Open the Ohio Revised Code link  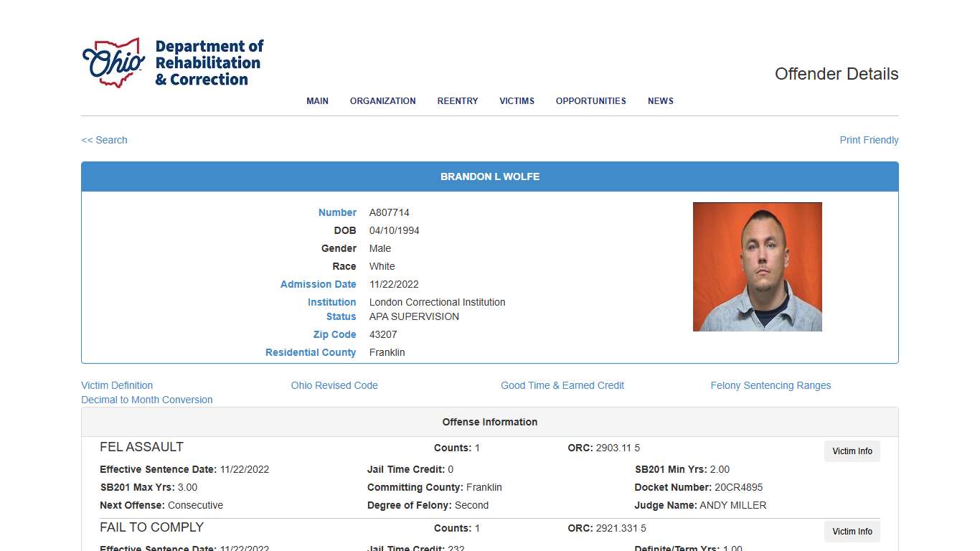click(x=334, y=385)
